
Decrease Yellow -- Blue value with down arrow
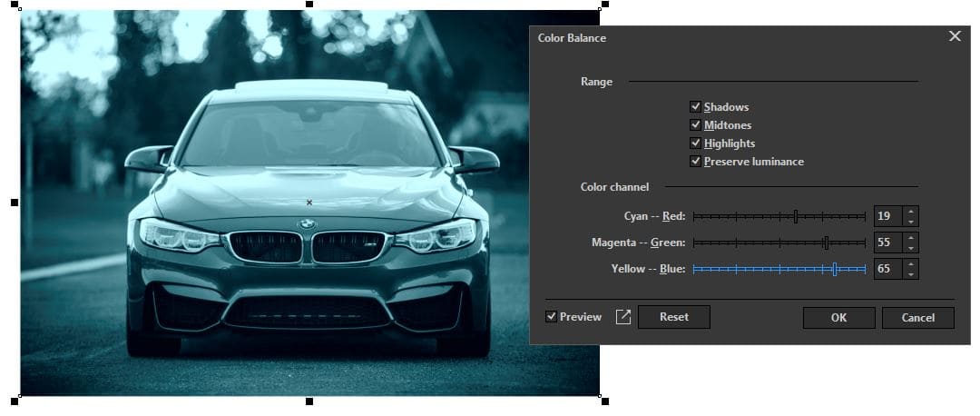point(911,274)
